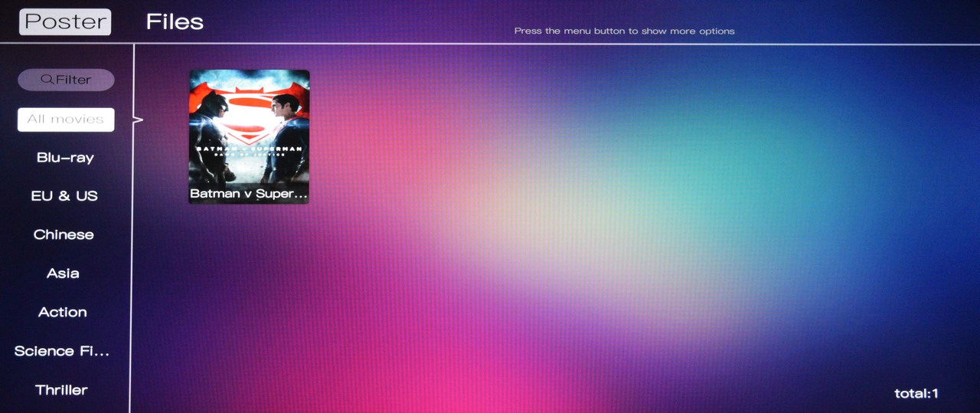The height and width of the screenshot is (413, 980).
Task: Select the Thriller category
Action: [x=61, y=390]
